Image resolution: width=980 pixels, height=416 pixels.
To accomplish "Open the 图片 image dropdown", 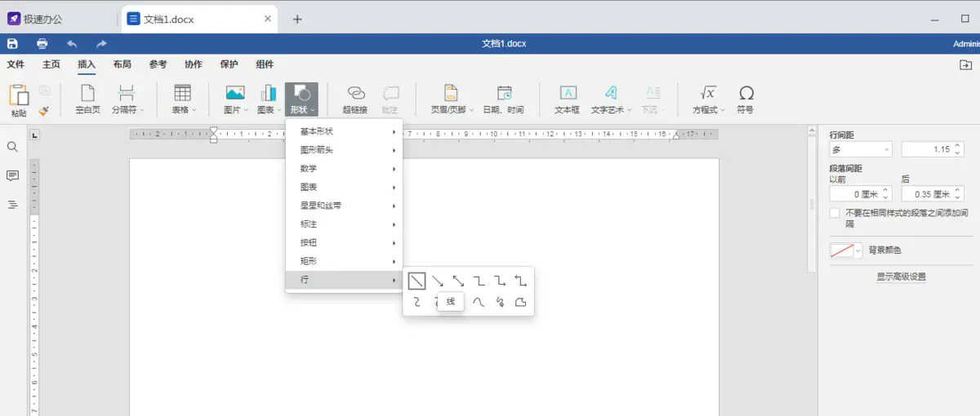I will coord(235,100).
